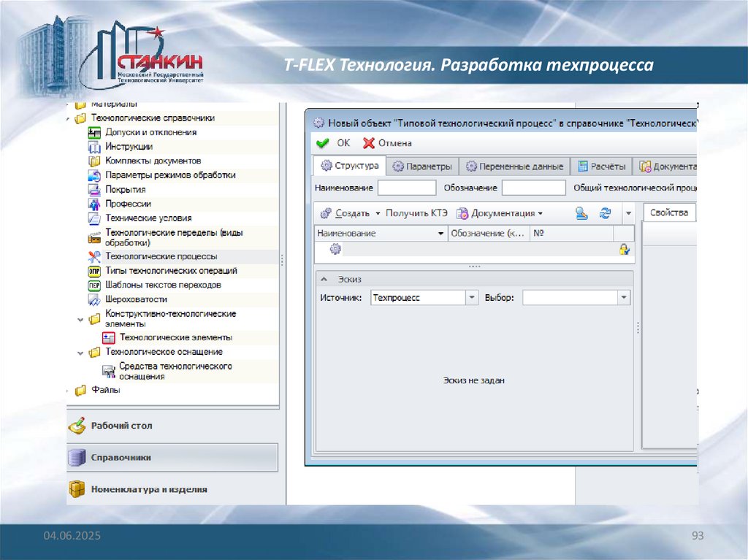Click the Создать button

tap(346, 213)
